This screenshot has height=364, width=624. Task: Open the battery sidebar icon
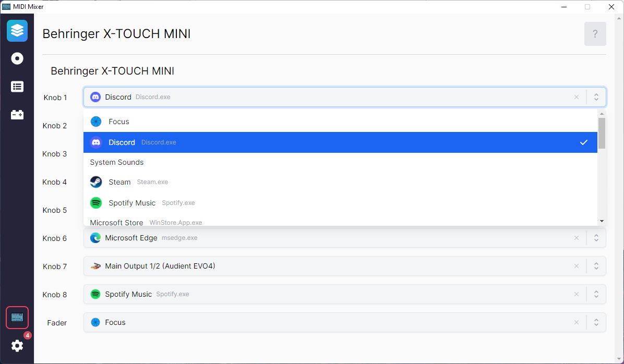(x=17, y=115)
